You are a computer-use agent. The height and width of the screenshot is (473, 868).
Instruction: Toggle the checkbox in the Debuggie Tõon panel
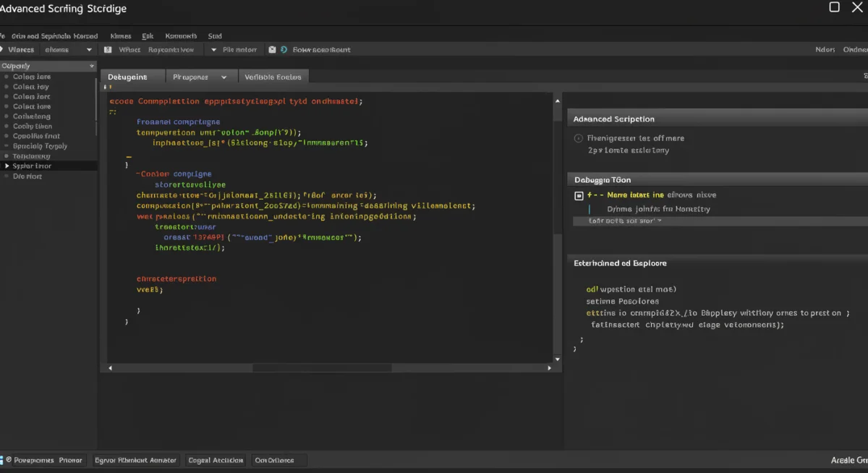click(x=579, y=195)
